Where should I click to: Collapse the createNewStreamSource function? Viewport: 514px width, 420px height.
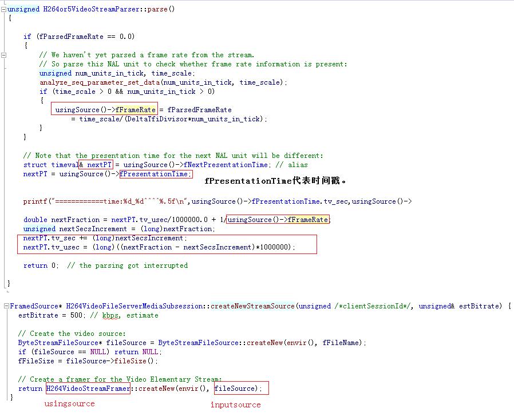pos(6,306)
